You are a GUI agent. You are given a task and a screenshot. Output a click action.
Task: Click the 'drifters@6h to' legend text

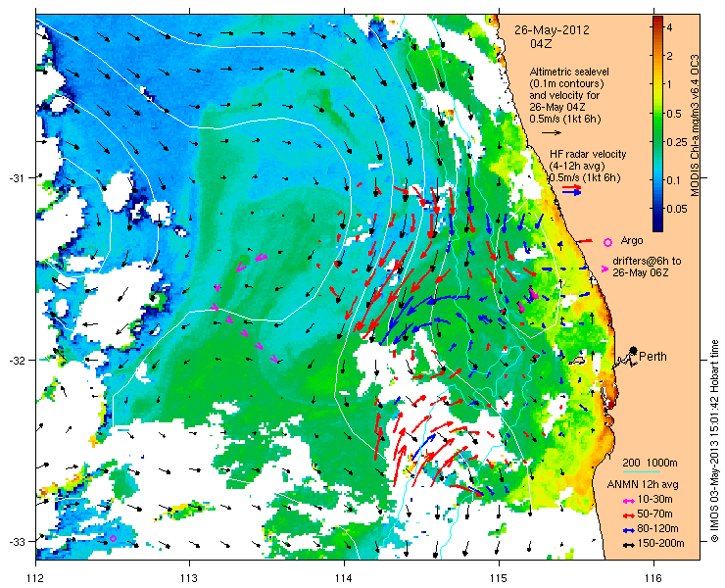(647, 262)
